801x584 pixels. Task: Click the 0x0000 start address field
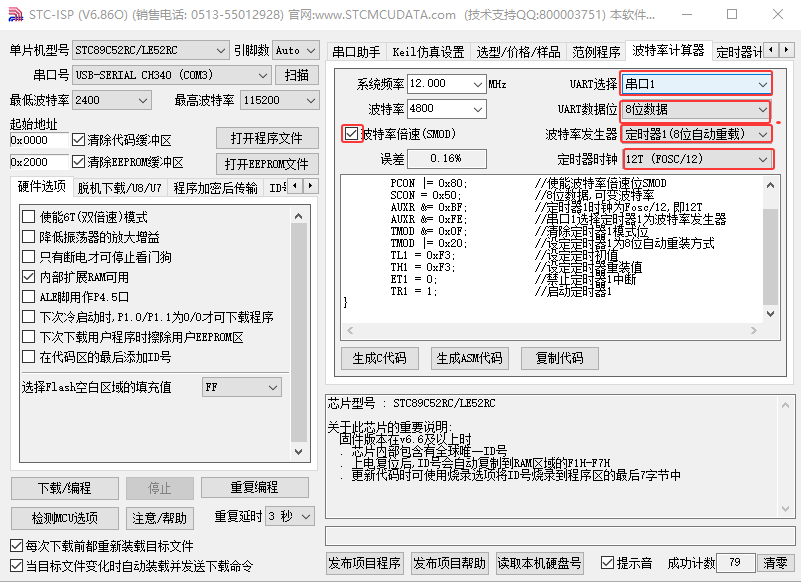39,140
